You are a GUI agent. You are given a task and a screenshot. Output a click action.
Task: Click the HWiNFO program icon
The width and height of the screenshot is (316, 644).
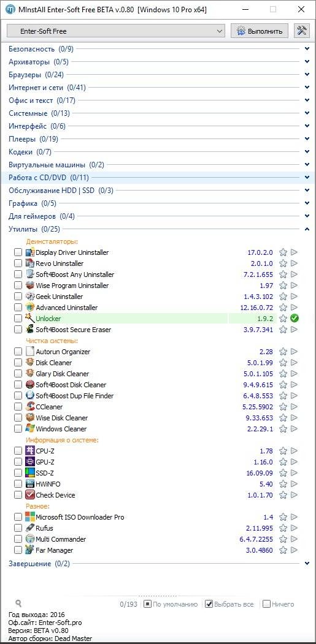click(30, 484)
